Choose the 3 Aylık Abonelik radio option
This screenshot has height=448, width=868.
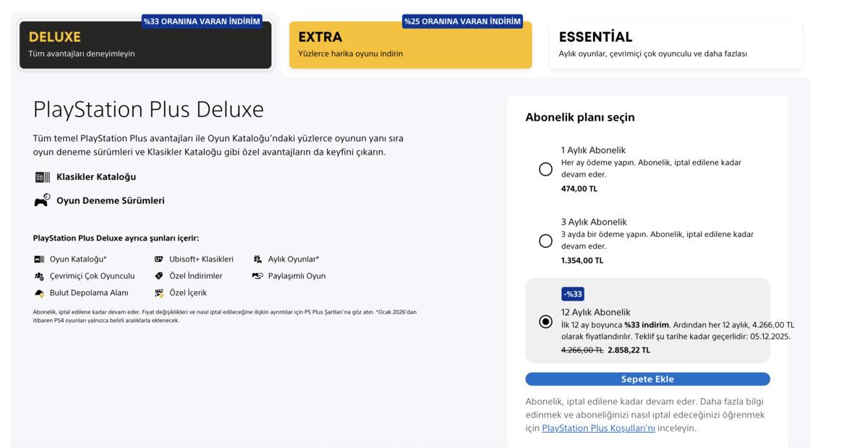tap(546, 241)
